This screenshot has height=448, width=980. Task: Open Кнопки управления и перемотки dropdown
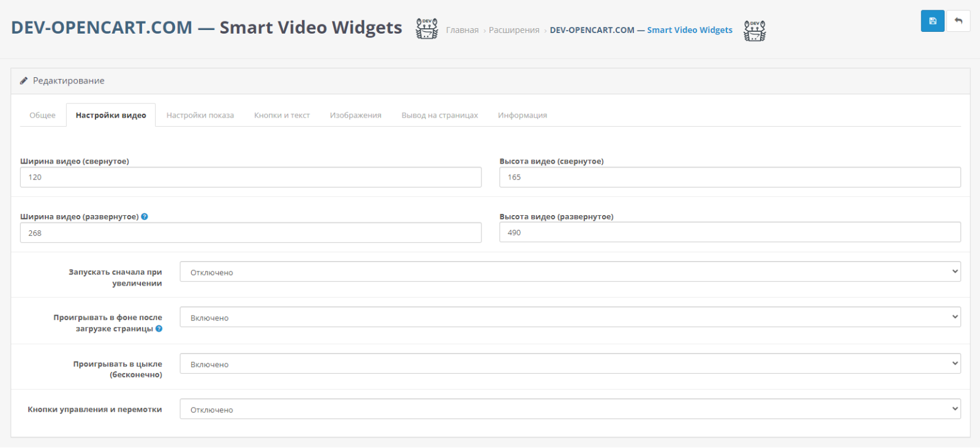[x=570, y=409]
